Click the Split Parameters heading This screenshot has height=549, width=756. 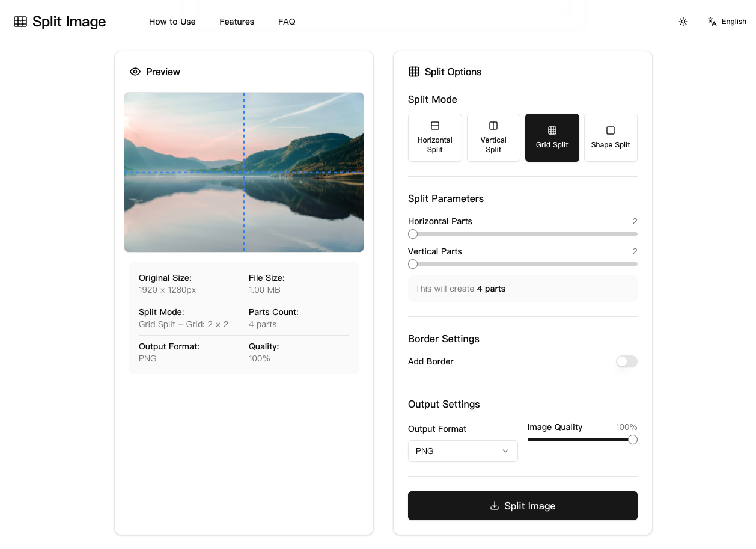(446, 198)
